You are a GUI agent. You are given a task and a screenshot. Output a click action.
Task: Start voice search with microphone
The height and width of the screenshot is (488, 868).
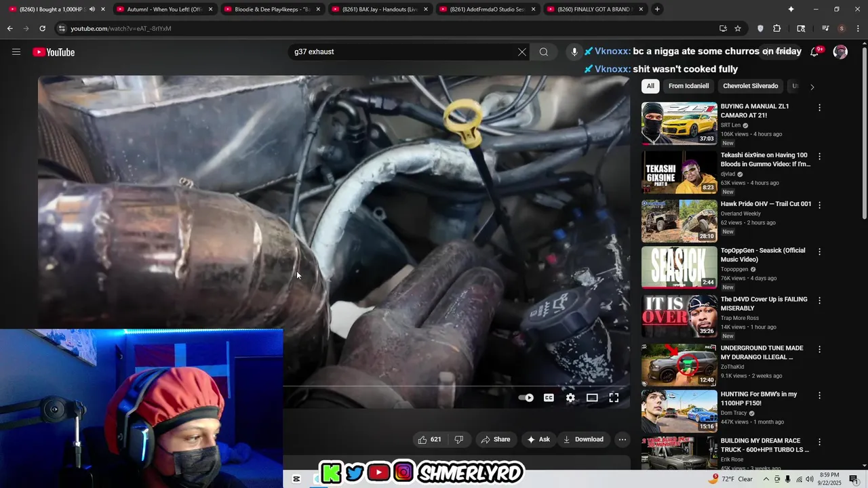coord(574,52)
